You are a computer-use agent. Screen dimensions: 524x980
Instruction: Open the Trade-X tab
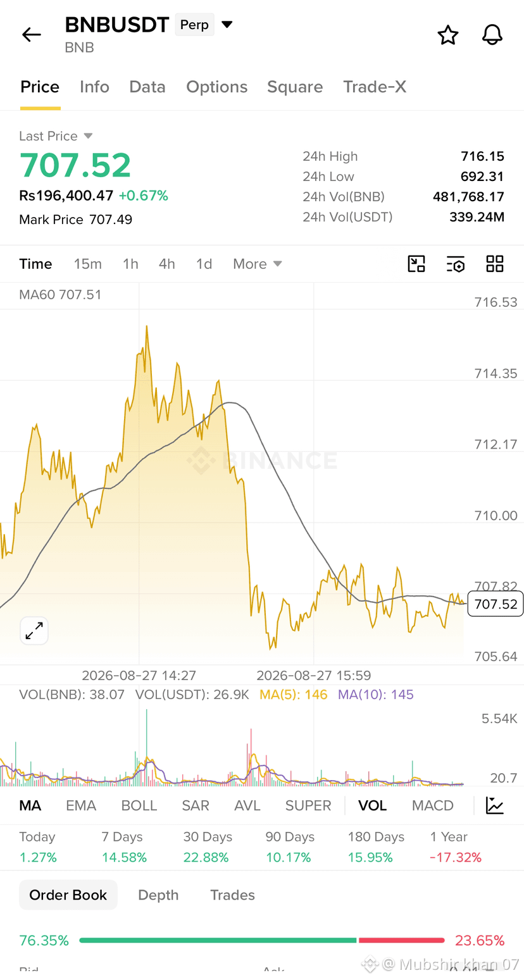(x=375, y=87)
